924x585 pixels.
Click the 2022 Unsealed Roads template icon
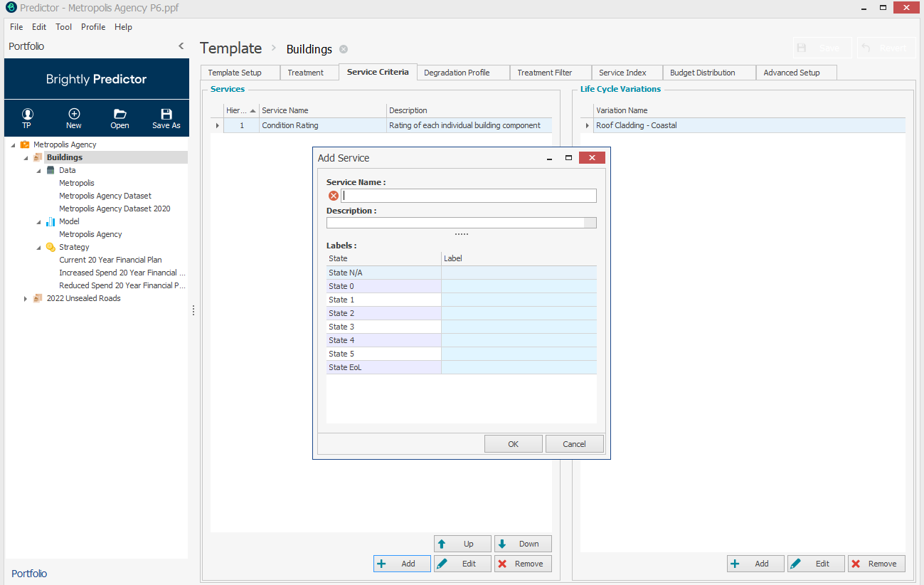[x=38, y=298]
